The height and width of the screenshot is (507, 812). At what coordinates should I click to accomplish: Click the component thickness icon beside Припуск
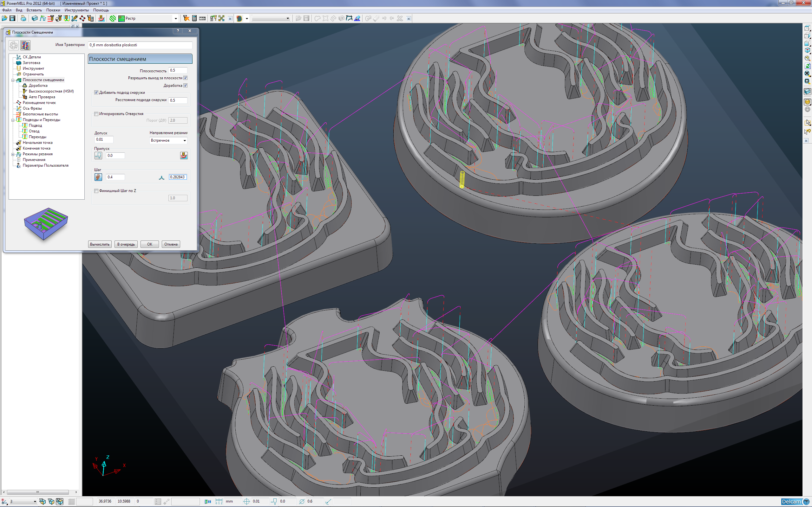pyautogui.click(x=184, y=155)
